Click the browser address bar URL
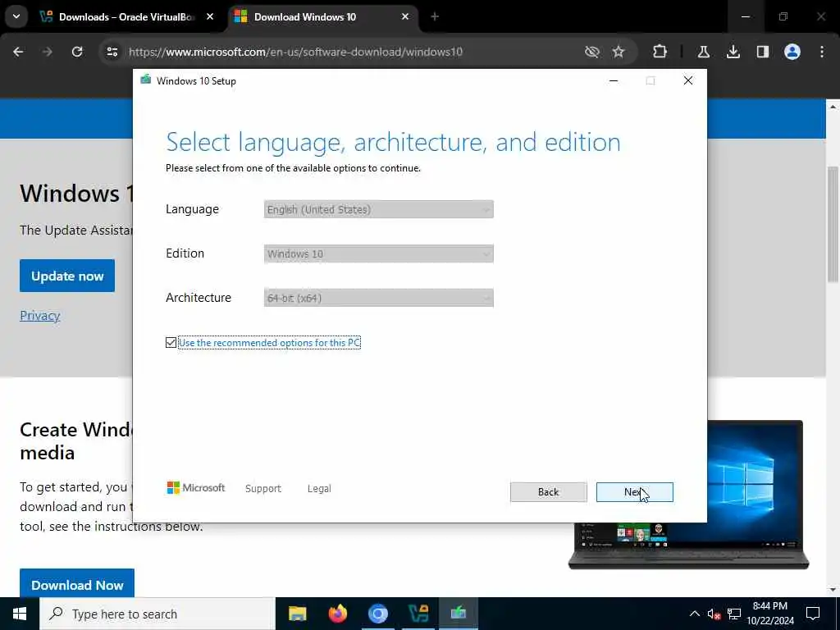Image resolution: width=840 pixels, height=630 pixels. pyautogui.click(x=295, y=52)
